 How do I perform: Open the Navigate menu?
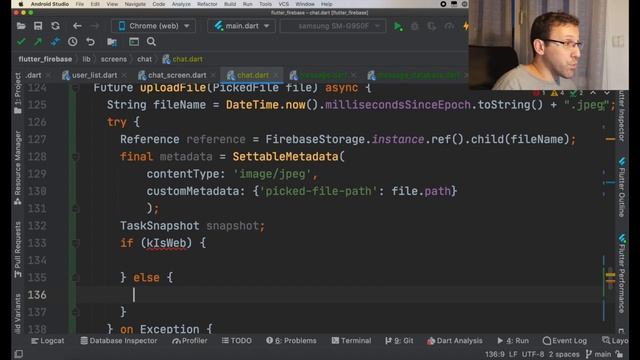coord(135,4)
